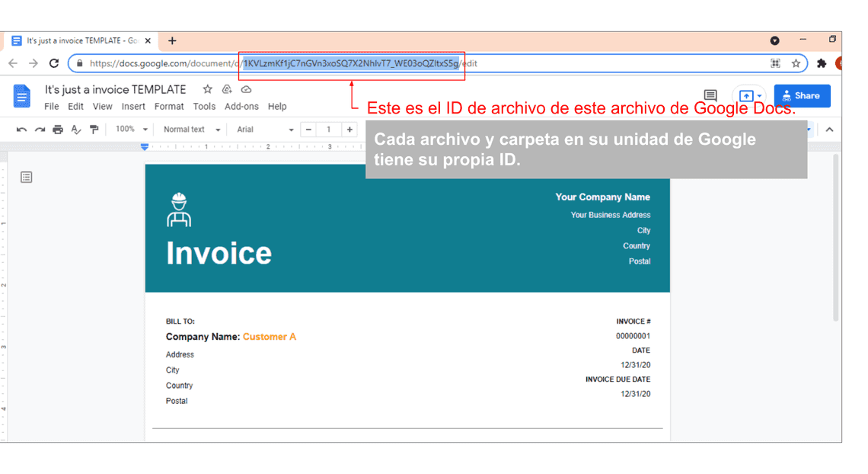868x474 pixels.
Task: Select the Paint format roller tool
Action: [x=94, y=130]
